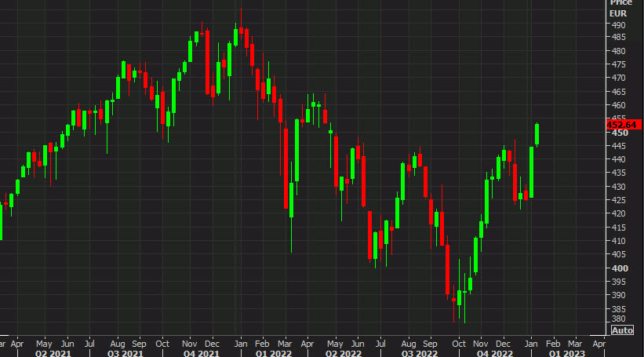
Task: Click the 490 price axis label
Action: pyautogui.click(x=619, y=25)
